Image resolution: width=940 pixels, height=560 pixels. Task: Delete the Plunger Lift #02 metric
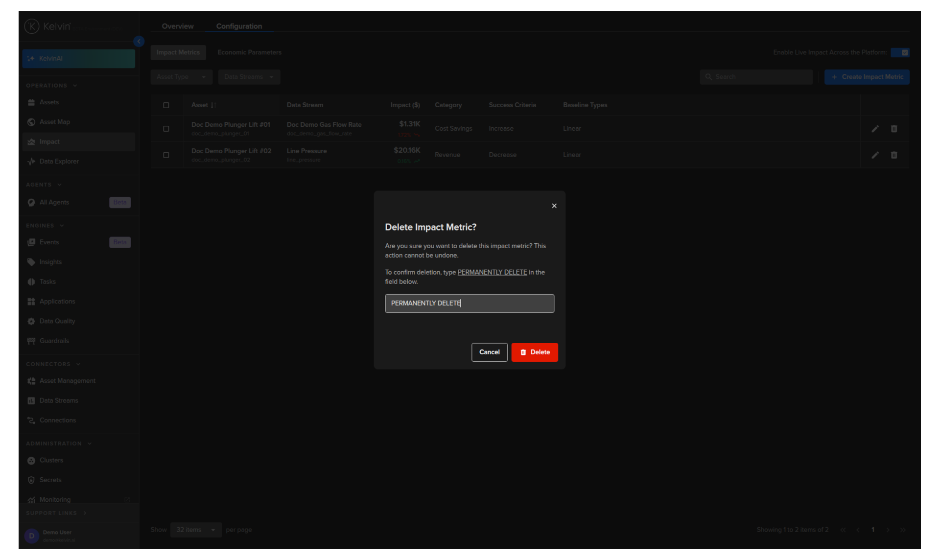[894, 155]
